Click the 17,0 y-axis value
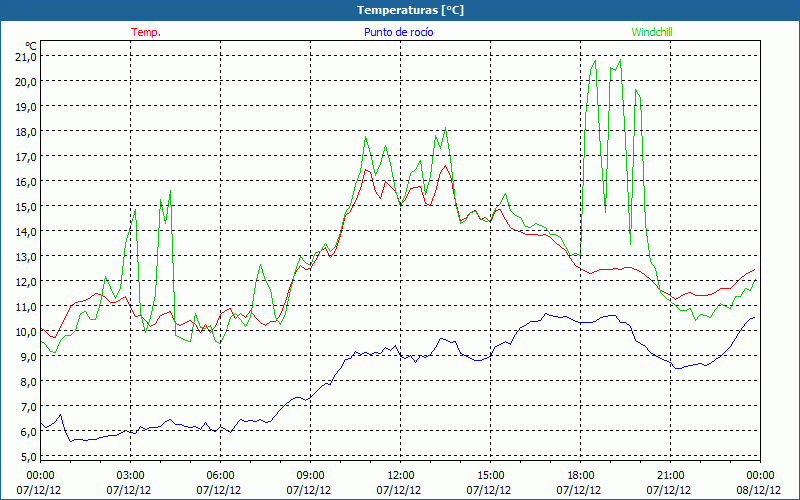The width and height of the screenshot is (800, 500). point(26,157)
